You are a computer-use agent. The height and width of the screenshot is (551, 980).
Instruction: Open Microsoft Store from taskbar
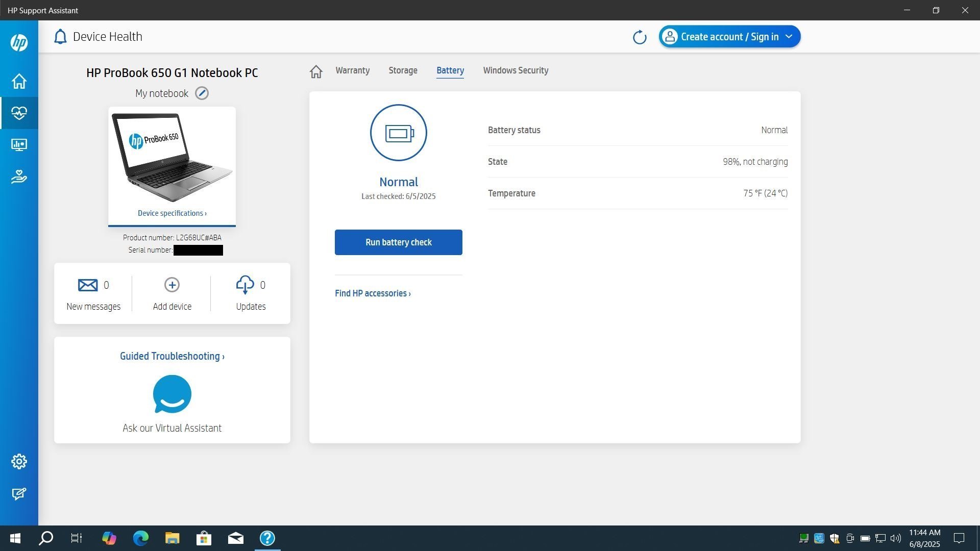pos(204,538)
